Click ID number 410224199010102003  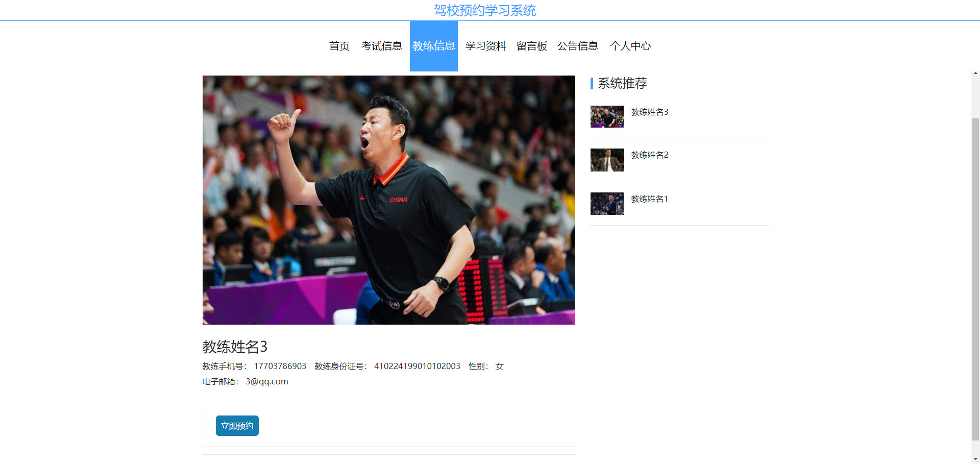click(417, 366)
